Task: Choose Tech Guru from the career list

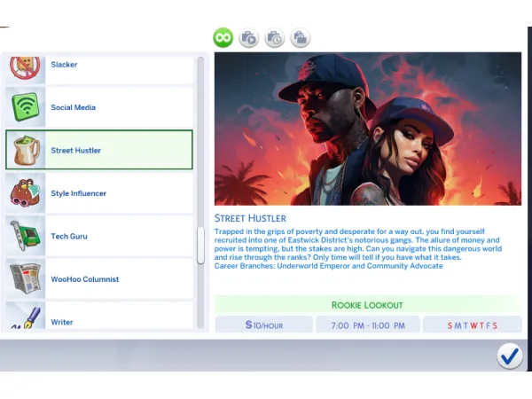Action: tap(69, 237)
